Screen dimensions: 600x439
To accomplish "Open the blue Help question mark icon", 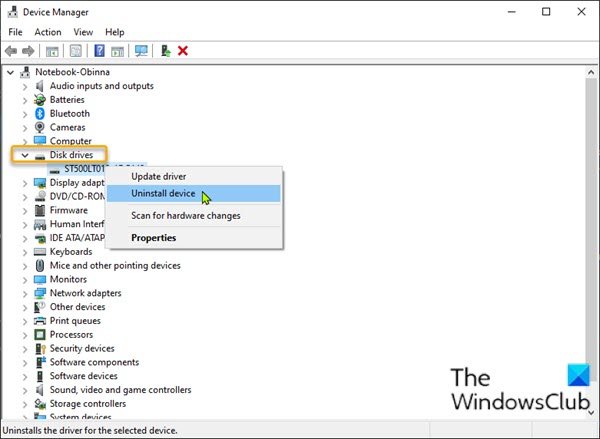I will (x=99, y=51).
